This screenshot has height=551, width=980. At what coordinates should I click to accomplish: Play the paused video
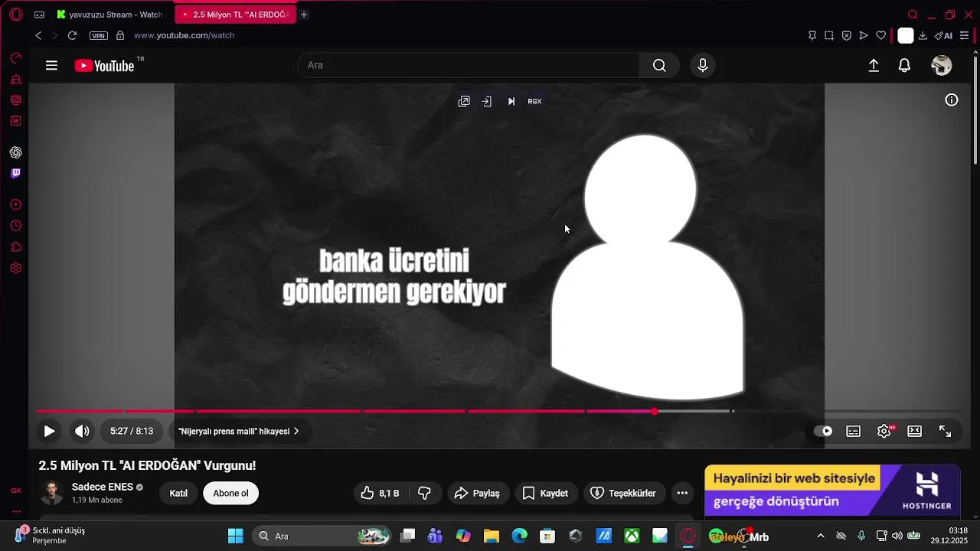pyautogui.click(x=49, y=431)
